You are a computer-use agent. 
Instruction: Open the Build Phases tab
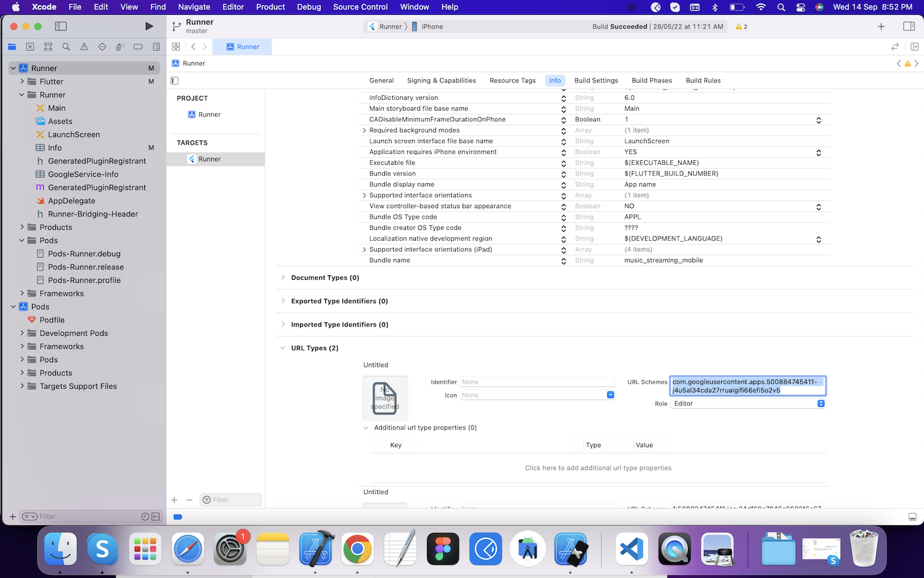point(652,81)
